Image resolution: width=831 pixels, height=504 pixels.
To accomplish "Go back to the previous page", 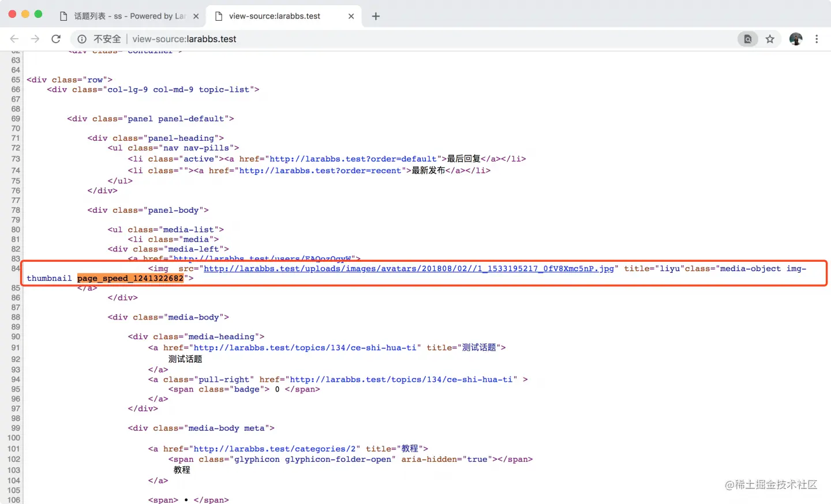I will coord(14,39).
